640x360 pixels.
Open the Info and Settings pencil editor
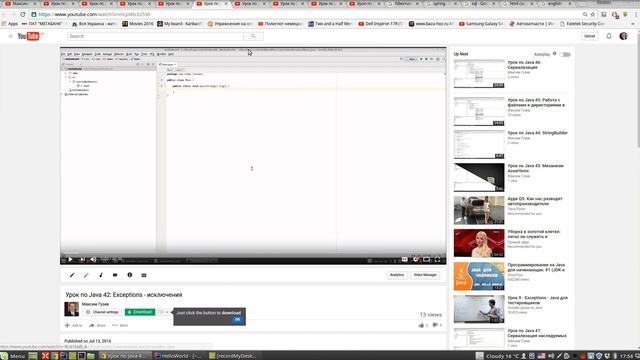click(72, 275)
